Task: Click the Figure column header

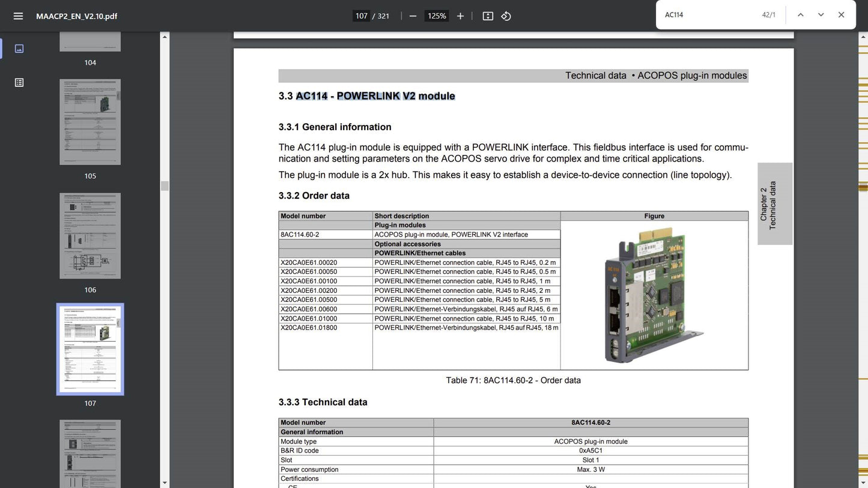Action: point(654,216)
